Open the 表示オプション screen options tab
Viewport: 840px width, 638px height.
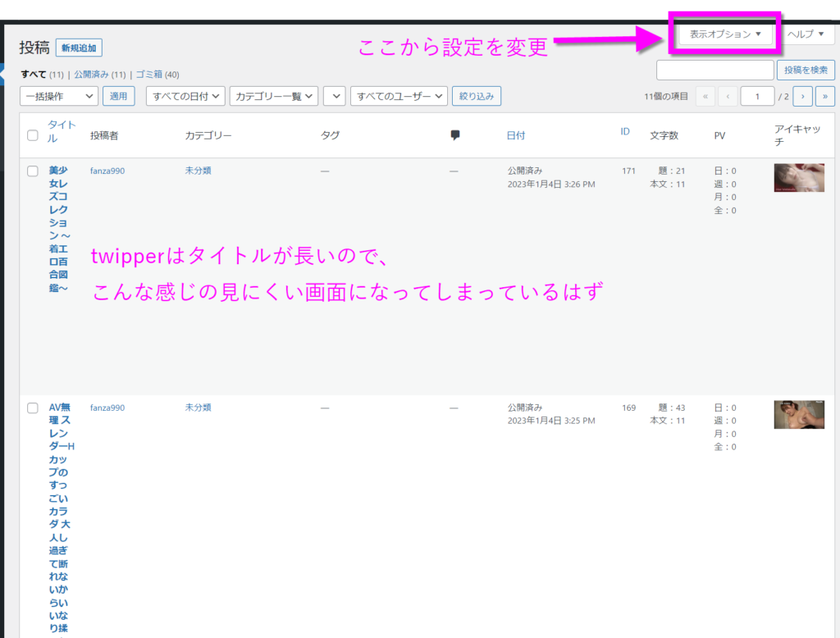point(725,34)
